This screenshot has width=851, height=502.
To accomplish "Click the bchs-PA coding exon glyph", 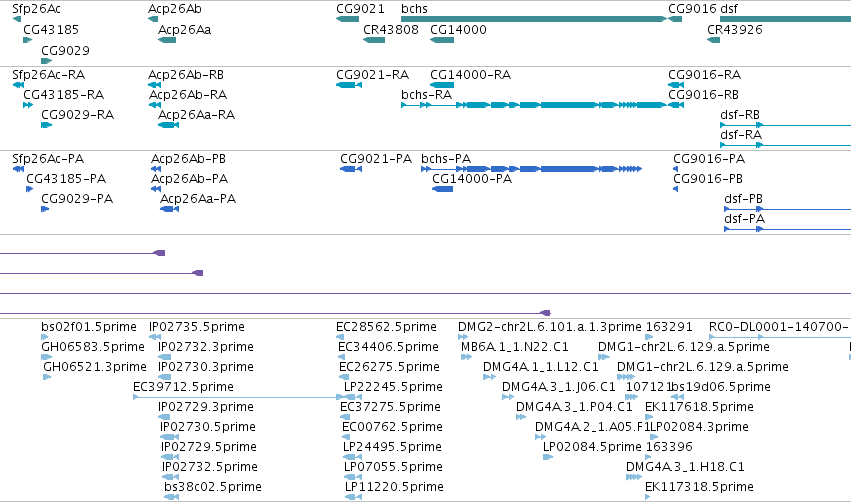I will pos(532,169).
